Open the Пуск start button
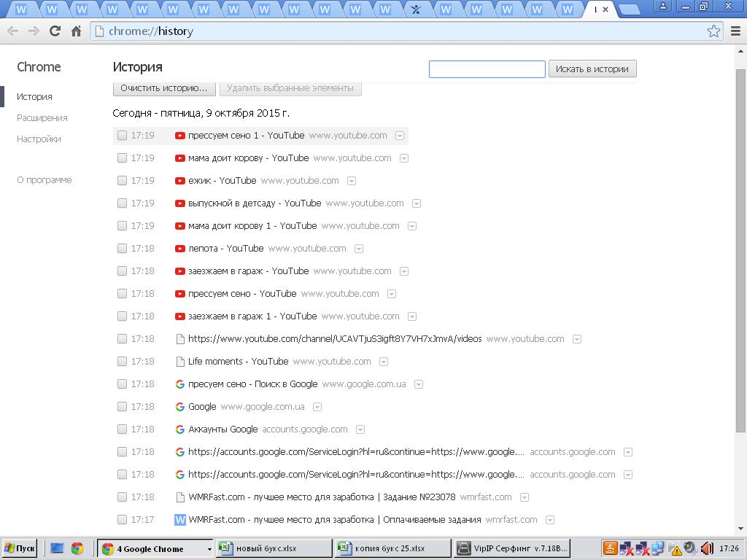Image resolution: width=747 pixels, height=560 pixels. click(20, 548)
